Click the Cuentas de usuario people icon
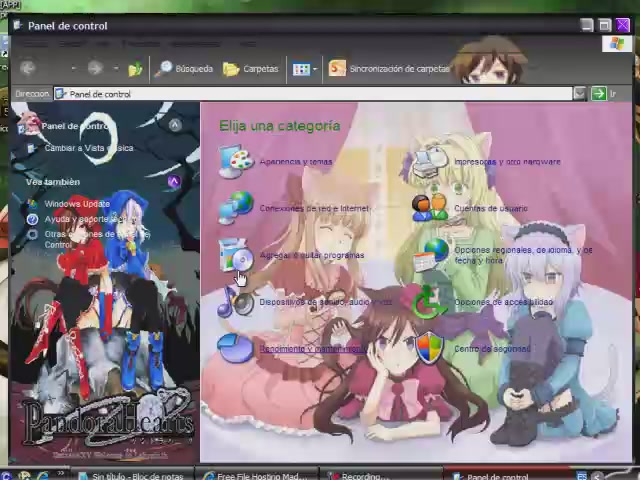Screen dimensions: 640x480 (430, 208)
